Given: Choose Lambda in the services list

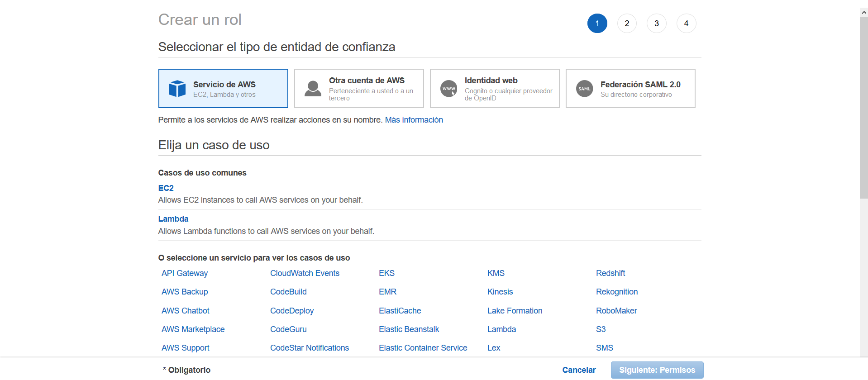Looking at the screenshot, I should (x=501, y=329).
